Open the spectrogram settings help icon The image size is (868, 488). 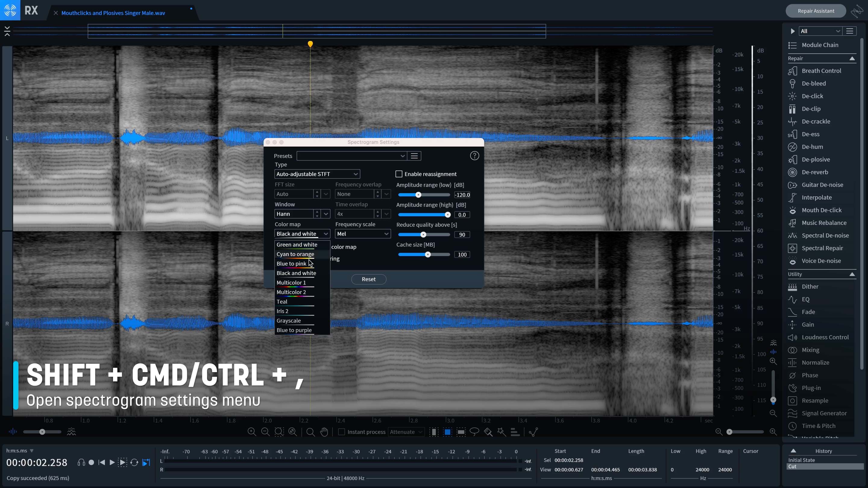(x=474, y=156)
